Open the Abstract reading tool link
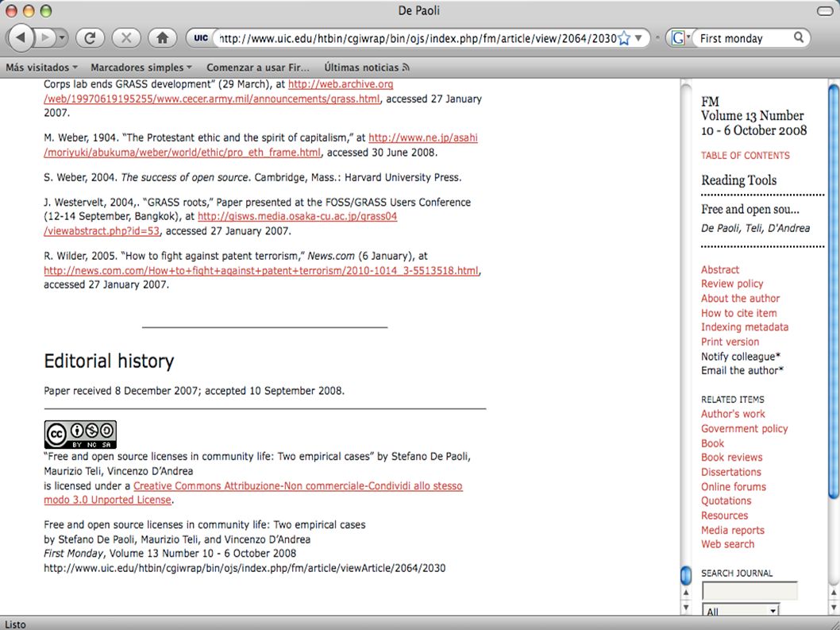The image size is (840, 630). 720,269
